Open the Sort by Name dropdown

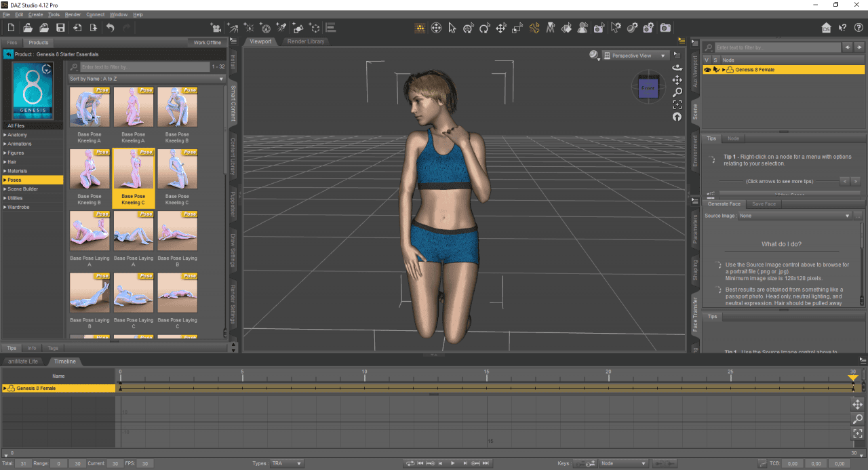[221, 78]
